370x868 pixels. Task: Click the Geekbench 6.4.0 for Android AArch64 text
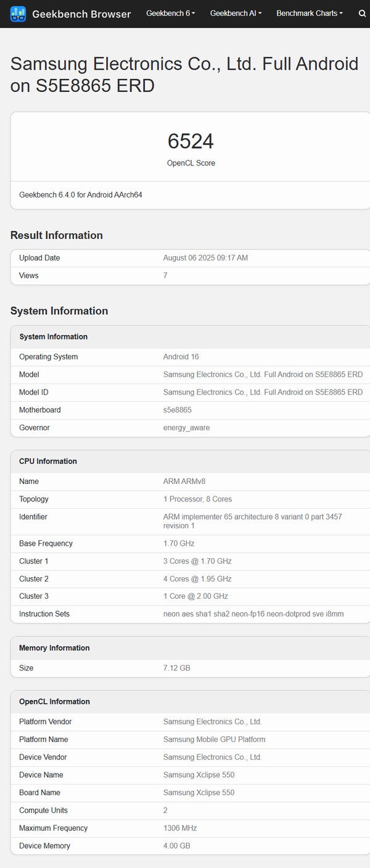pyautogui.click(x=81, y=195)
